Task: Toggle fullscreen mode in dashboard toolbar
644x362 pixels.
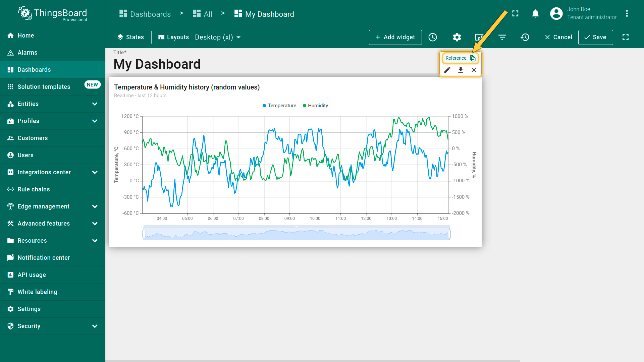Action: pyautogui.click(x=625, y=37)
